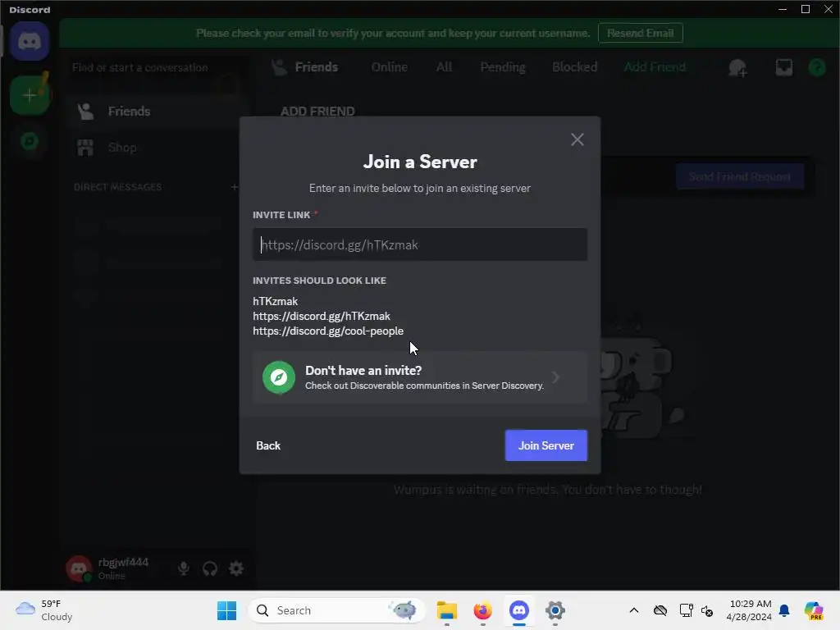Open Add Friend tab
Screen dimensions: 840x630
[655, 67]
